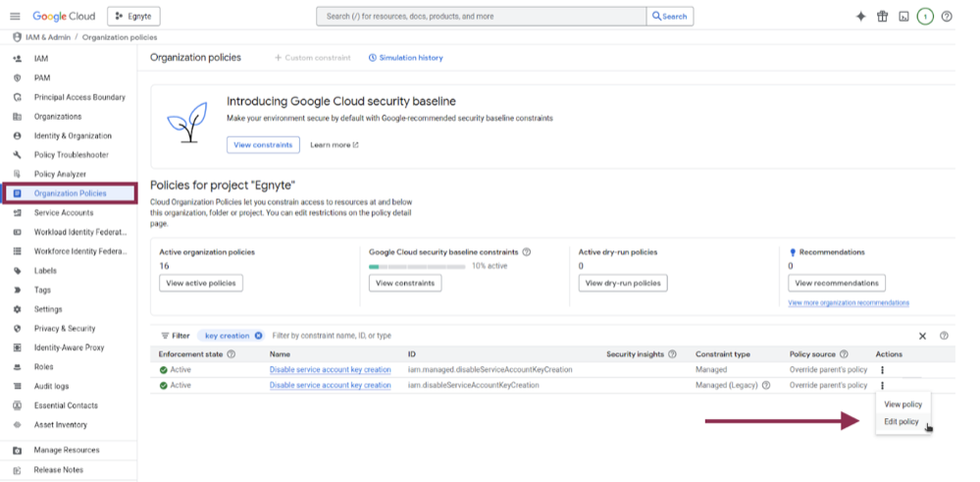Click the Release Notes sidebar icon
The width and height of the screenshot is (980, 482).
(x=18, y=469)
